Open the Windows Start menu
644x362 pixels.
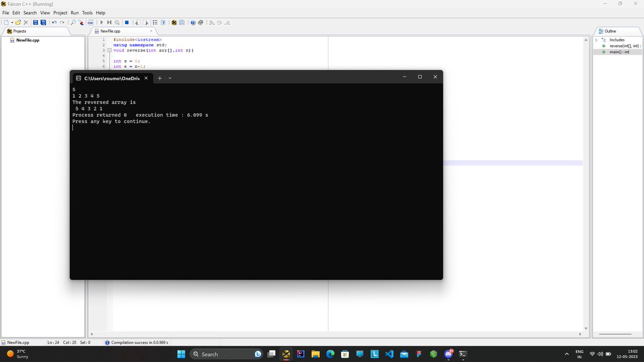(x=181, y=354)
